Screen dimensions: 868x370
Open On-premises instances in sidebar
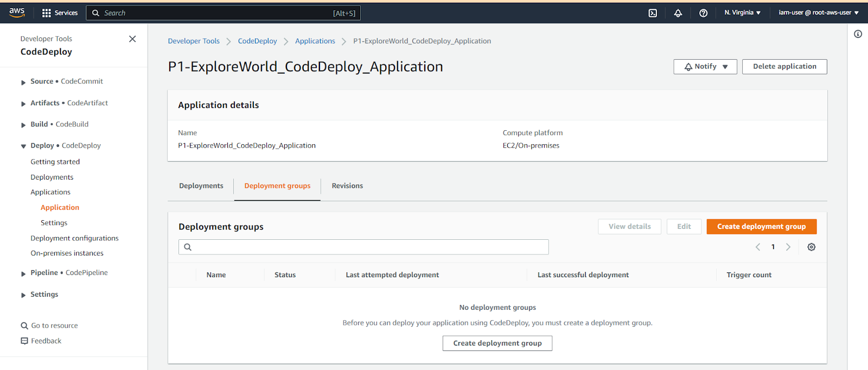67,253
